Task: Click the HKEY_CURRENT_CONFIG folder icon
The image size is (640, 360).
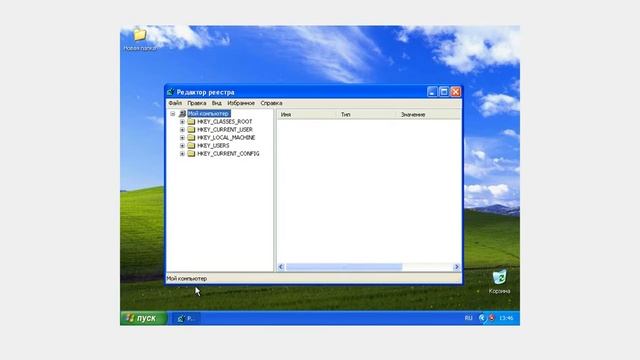Action: coord(191,153)
